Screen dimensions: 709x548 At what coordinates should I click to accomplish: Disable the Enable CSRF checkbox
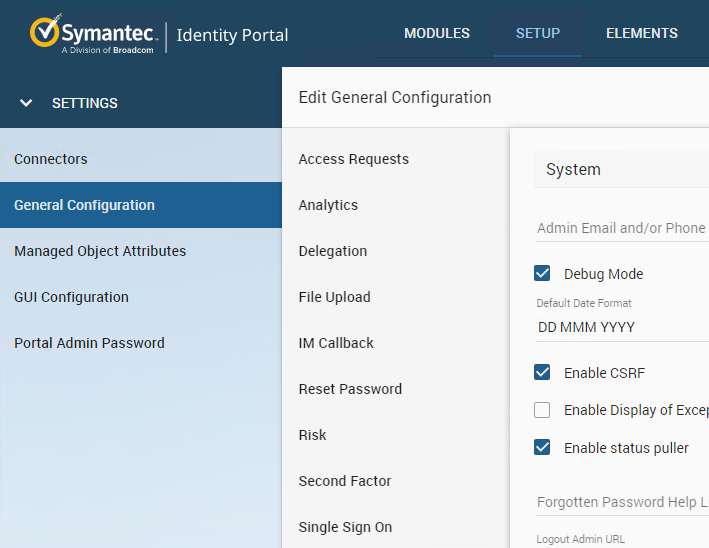coord(542,373)
